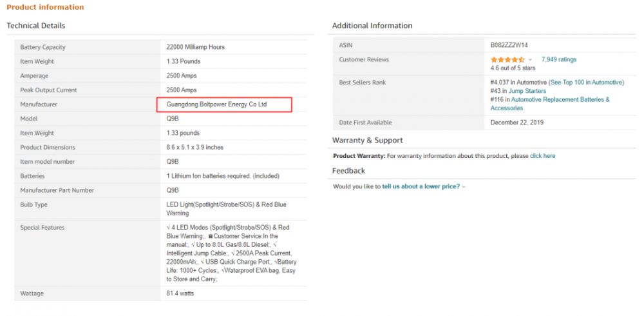The width and height of the screenshot is (644, 316).
Task: Click the warranty 'click here' link
Action: [542, 156]
